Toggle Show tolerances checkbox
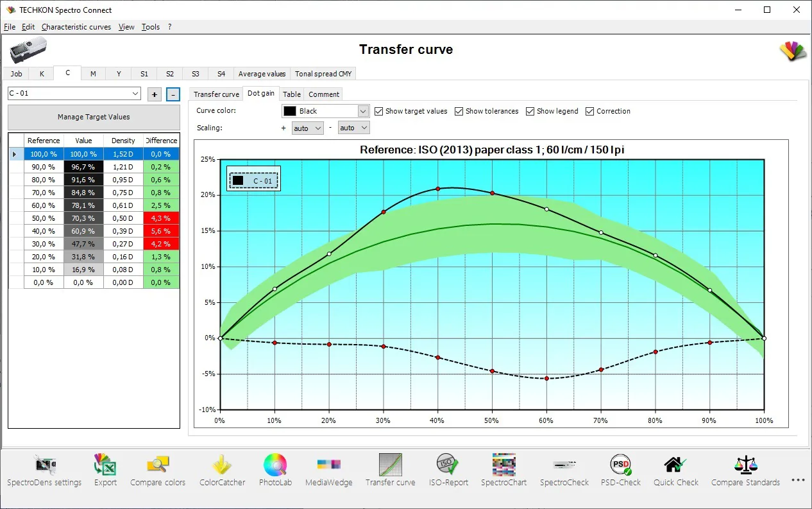Screen dimensions: 812x509 tap(459, 111)
